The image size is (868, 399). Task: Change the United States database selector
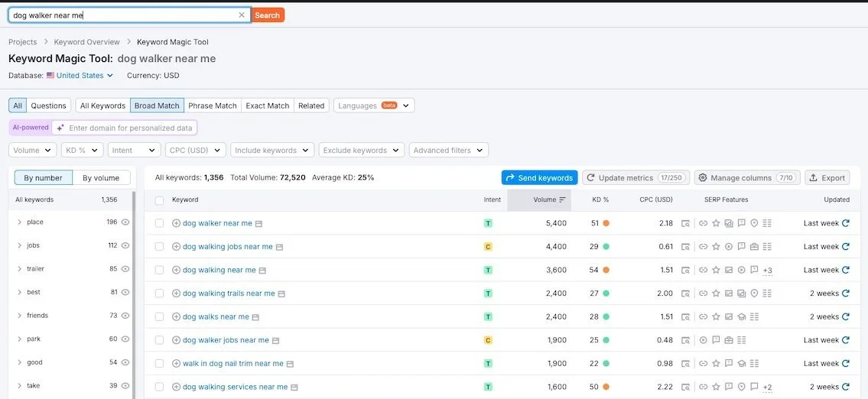pyautogui.click(x=80, y=75)
